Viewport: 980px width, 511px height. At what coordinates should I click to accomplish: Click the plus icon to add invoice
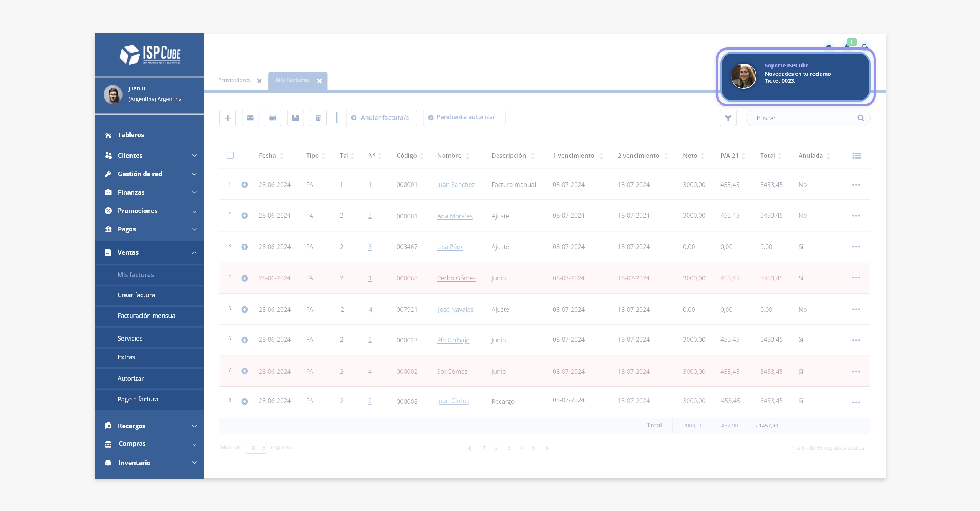point(227,118)
